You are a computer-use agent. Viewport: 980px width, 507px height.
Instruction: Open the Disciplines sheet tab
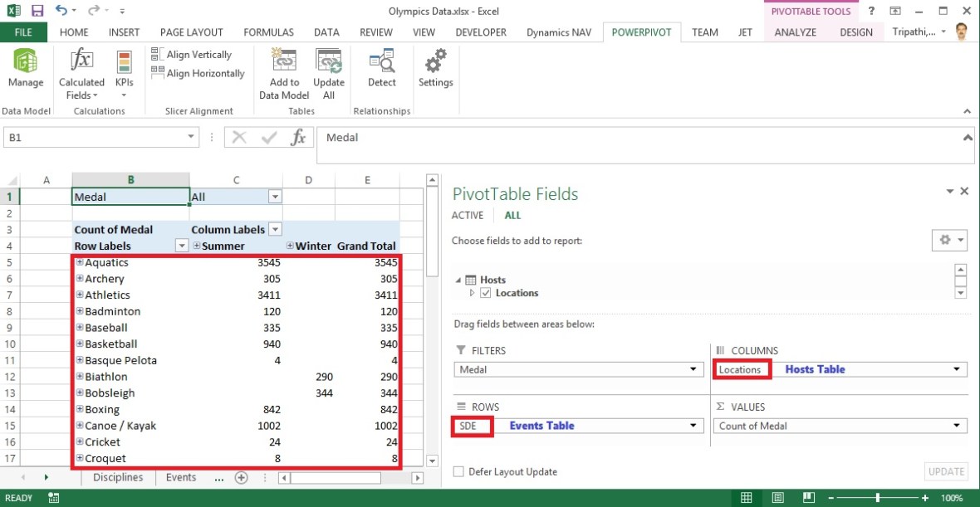point(118,477)
